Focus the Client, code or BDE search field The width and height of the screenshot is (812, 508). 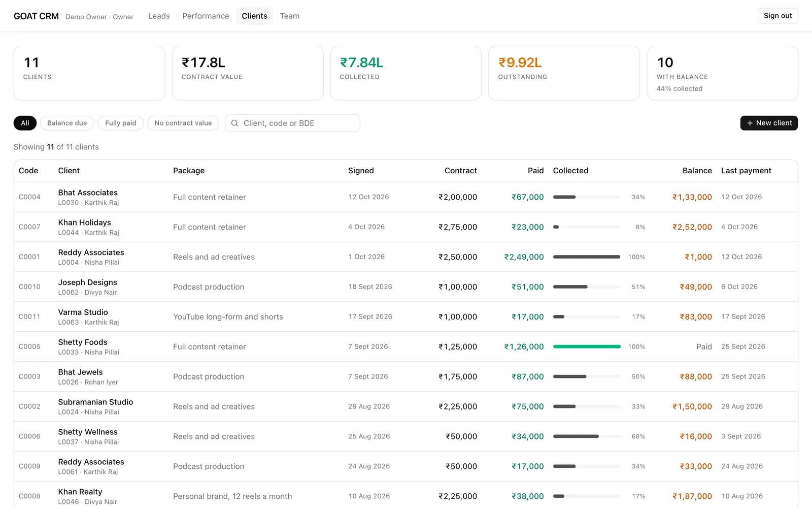click(x=292, y=123)
